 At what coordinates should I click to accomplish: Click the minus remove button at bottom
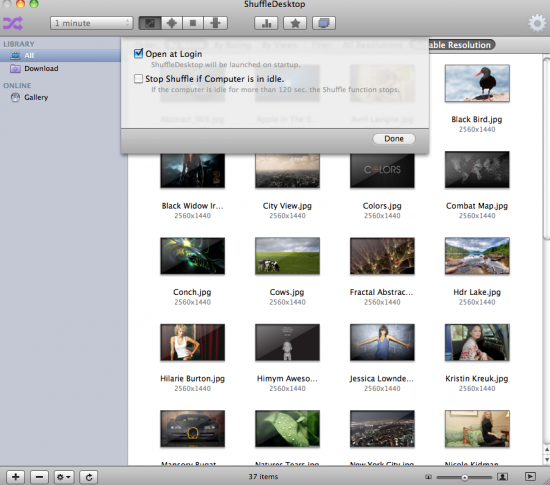[39, 477]
